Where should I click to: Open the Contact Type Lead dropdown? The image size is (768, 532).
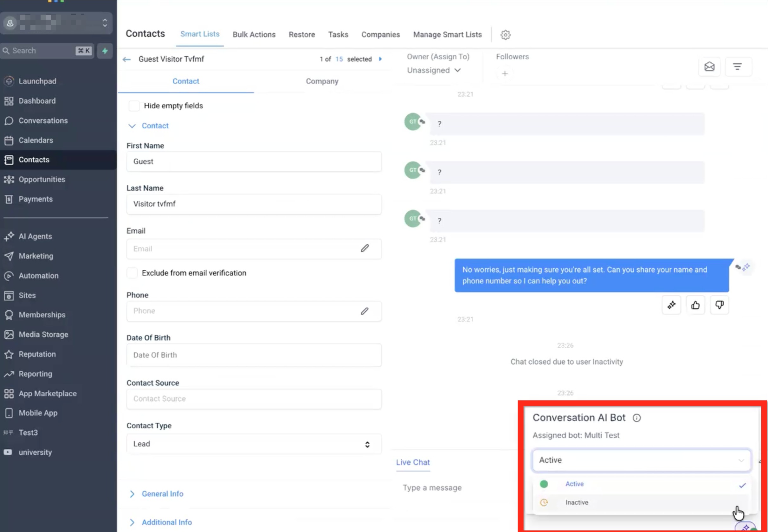coord(254,444)
